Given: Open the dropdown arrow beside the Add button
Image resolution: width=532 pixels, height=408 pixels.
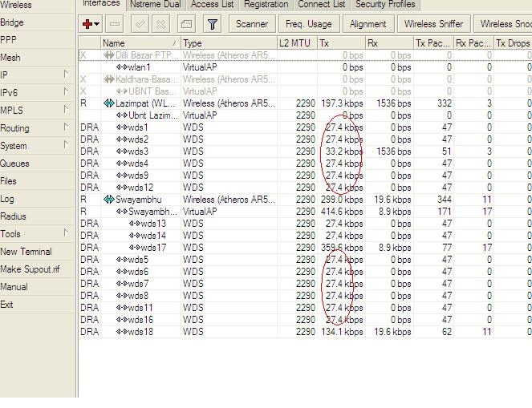Looking at the screenshot, I should point(97,24).
